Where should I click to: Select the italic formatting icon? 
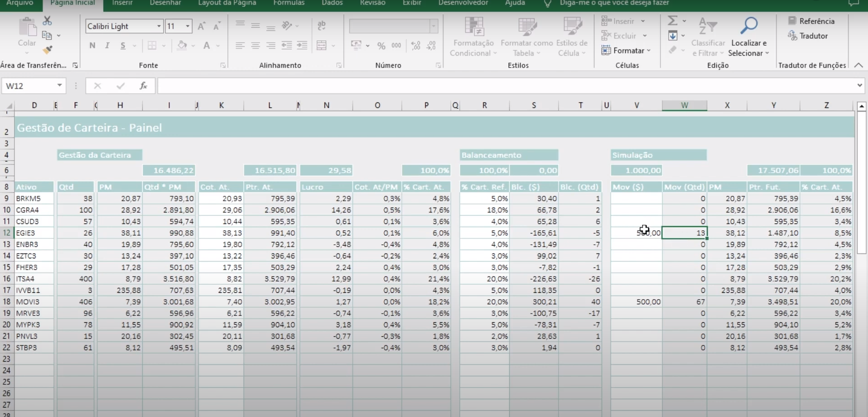(x=107, y=45)
